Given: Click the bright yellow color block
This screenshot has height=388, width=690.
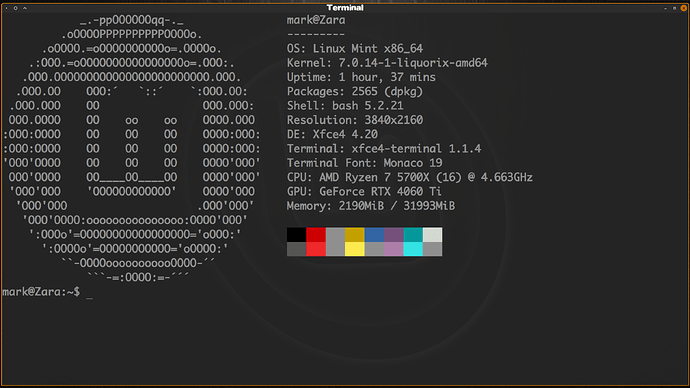Looking at the screenshot, I should click(355, 249).
